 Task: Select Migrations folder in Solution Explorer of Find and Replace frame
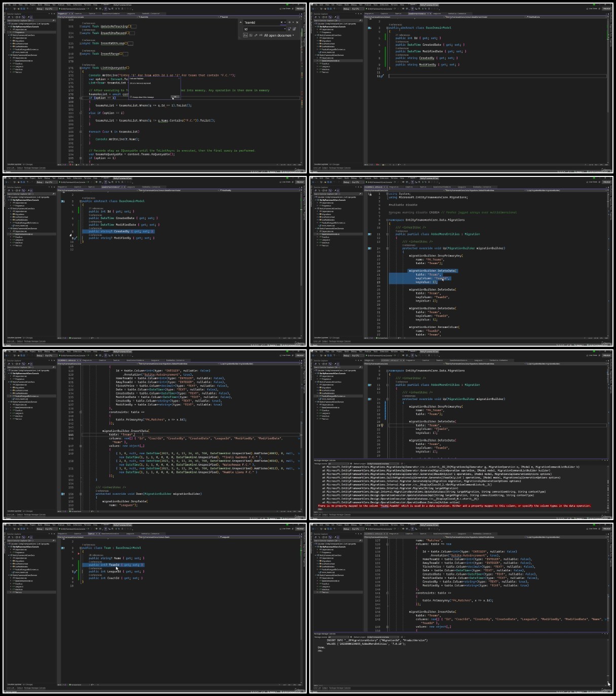click(x=20, y=41)
